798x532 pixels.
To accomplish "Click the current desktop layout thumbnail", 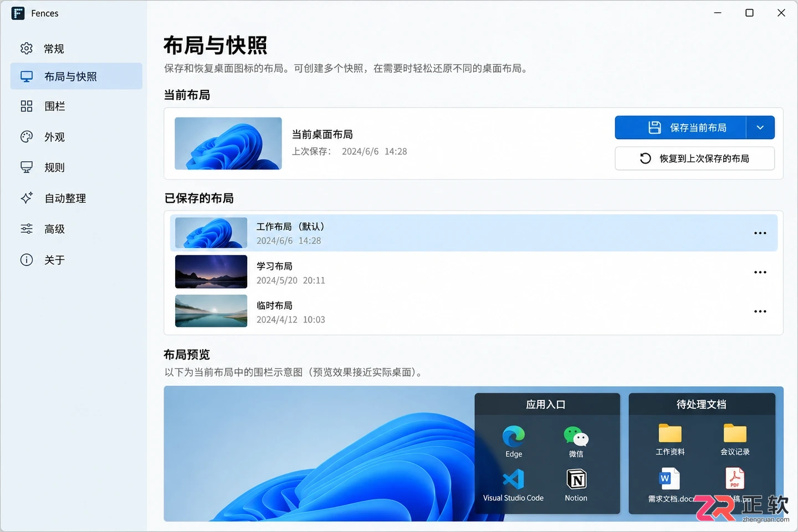I will (228, 144).
